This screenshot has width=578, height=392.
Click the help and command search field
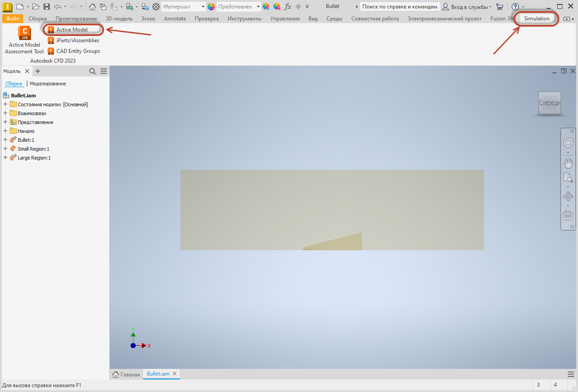pyautogui.click(x=400, y=7)
